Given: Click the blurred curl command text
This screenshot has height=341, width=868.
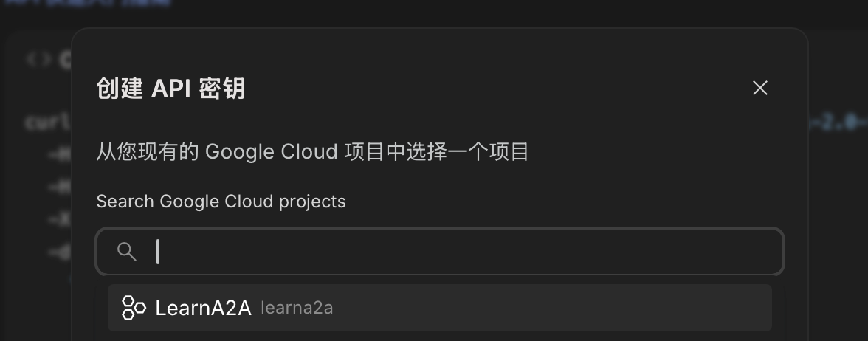Looking at the screenshot, I should click(46, 121).
